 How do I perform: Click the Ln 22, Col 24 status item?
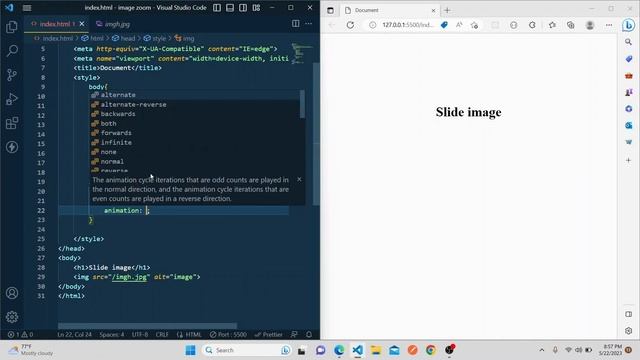tap(74, 335)
